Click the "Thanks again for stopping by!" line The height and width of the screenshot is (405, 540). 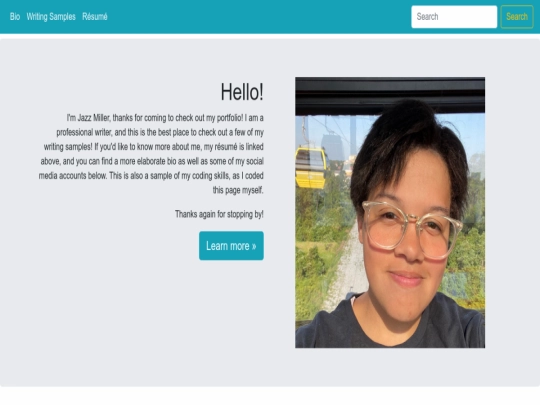click(219, 214)
